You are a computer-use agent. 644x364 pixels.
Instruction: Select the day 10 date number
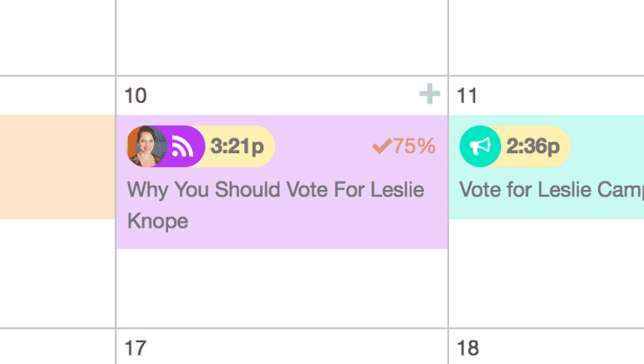coord(135,95)
